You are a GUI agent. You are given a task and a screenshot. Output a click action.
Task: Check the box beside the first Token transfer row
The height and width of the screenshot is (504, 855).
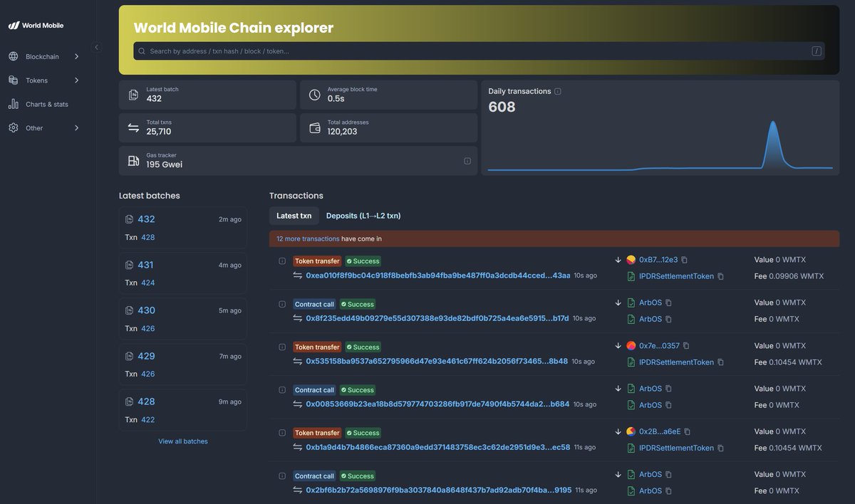(x=281, y=260)
